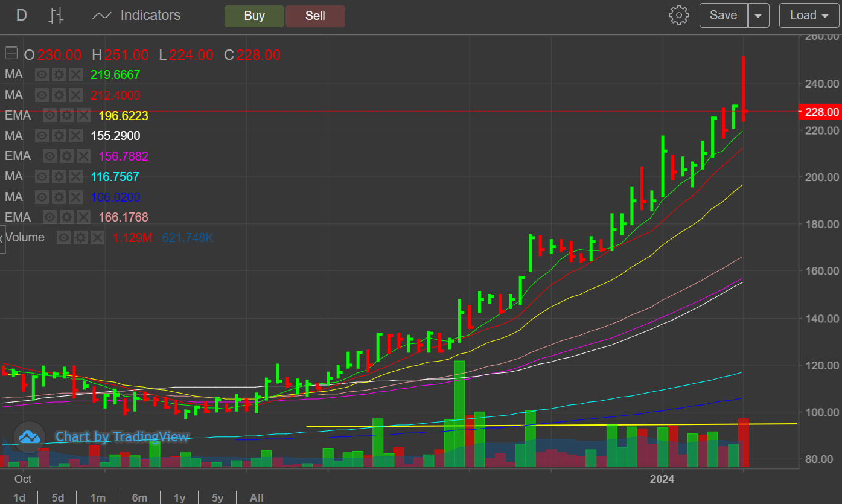
Task: Click the 160.00 price axis label
Action: pyautogui.click(x=822, y=271)
